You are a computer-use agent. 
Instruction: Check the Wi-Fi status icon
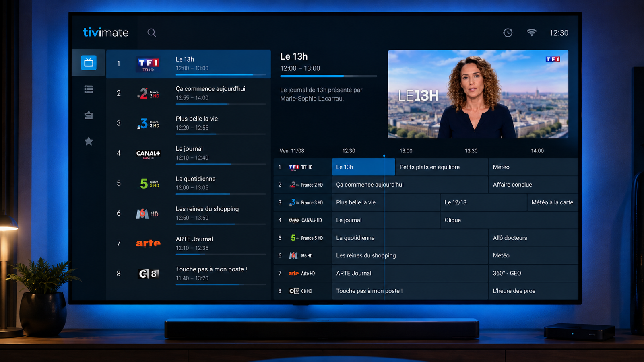(x=532, y=33)
